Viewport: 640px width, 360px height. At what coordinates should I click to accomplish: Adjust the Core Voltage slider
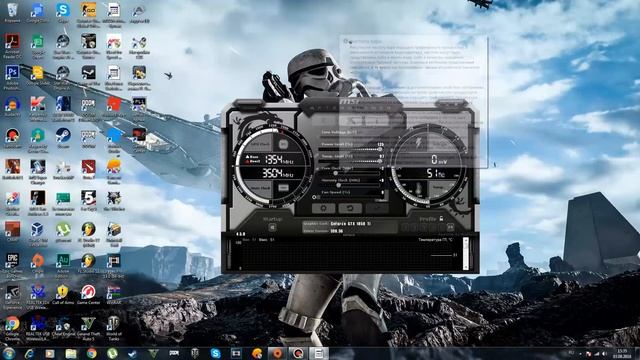(352, 137)
